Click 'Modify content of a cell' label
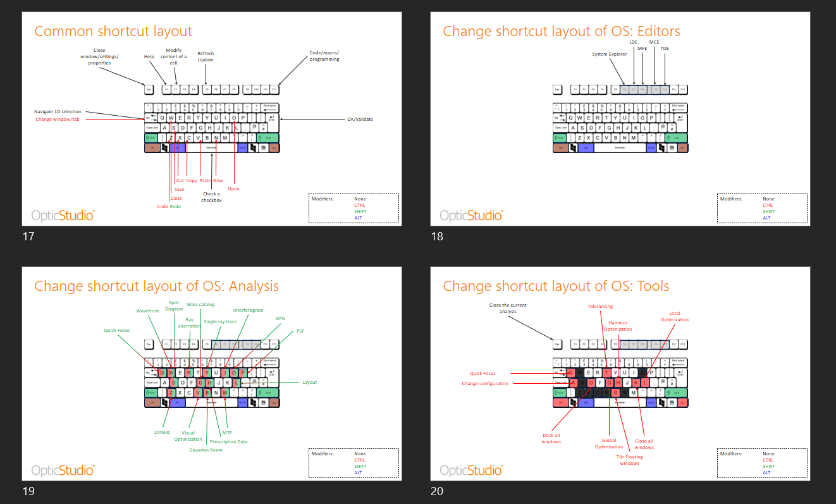The image size is (836, 504). point(173,56)
